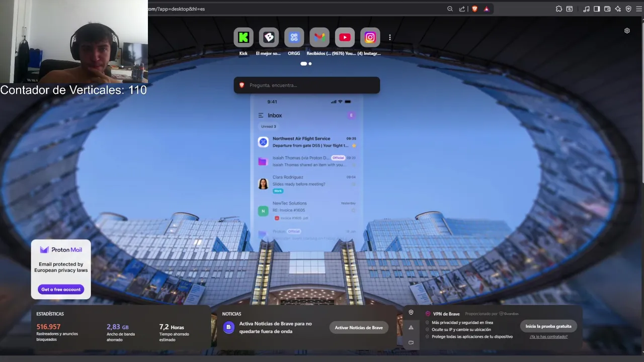Open the Brave main hamburger menu
644x362 pixels.
tap(638, 9)
